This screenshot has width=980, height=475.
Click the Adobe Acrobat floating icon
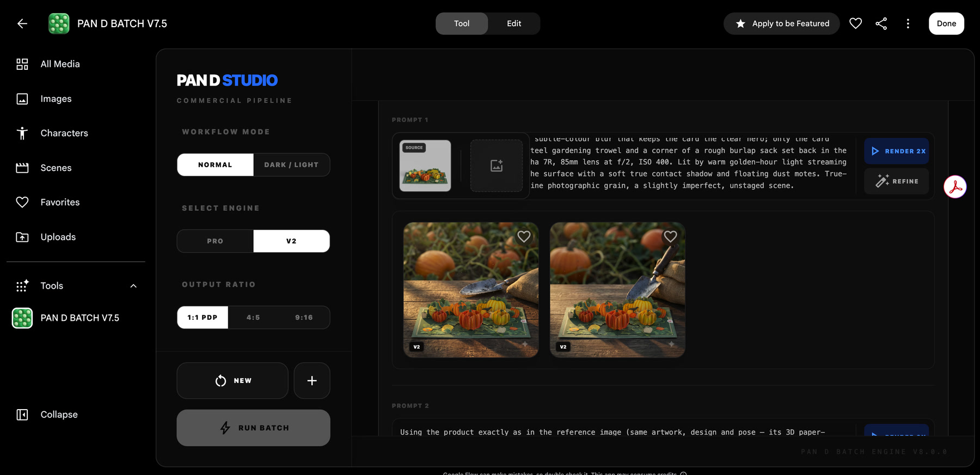[x=955, y=187]
